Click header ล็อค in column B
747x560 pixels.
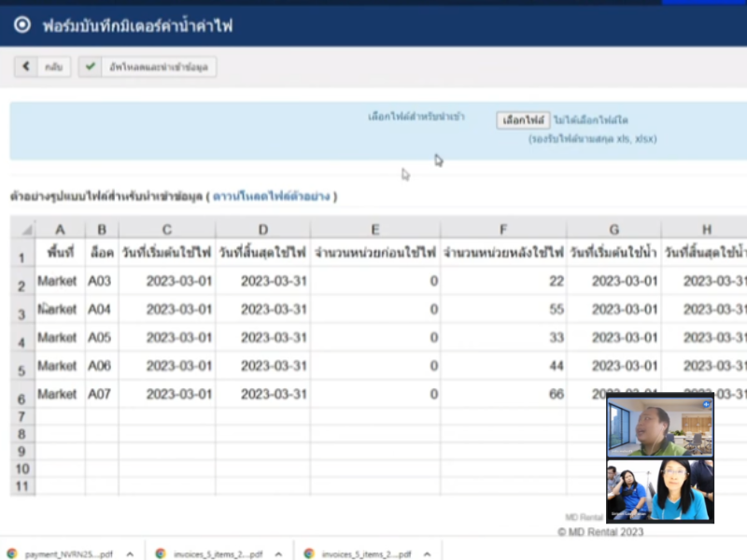(x=102, y=252)
